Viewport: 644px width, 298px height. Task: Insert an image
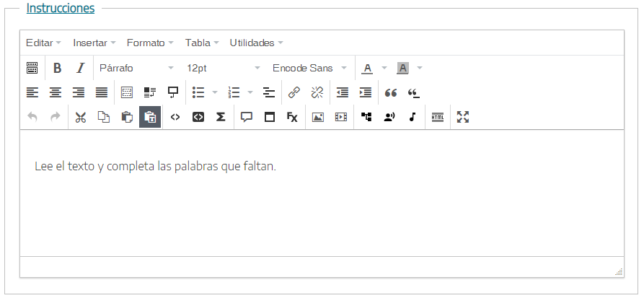coord(318,117)
